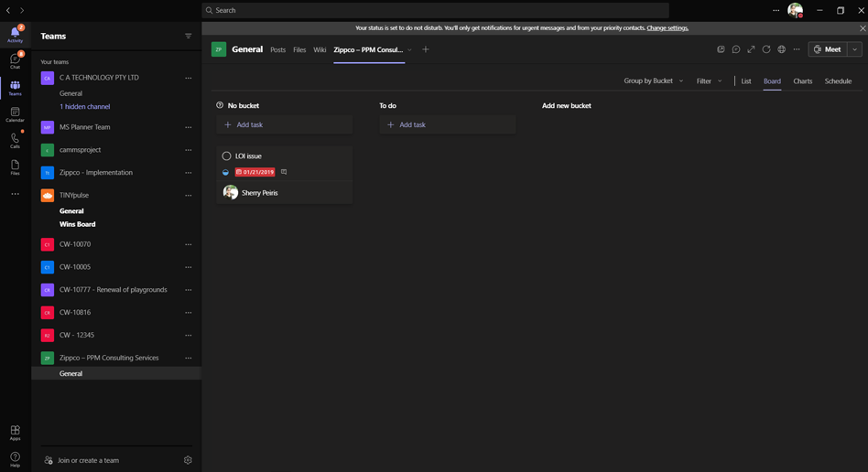
Task: Reload the Planner tab
Action: click(766, 49)
